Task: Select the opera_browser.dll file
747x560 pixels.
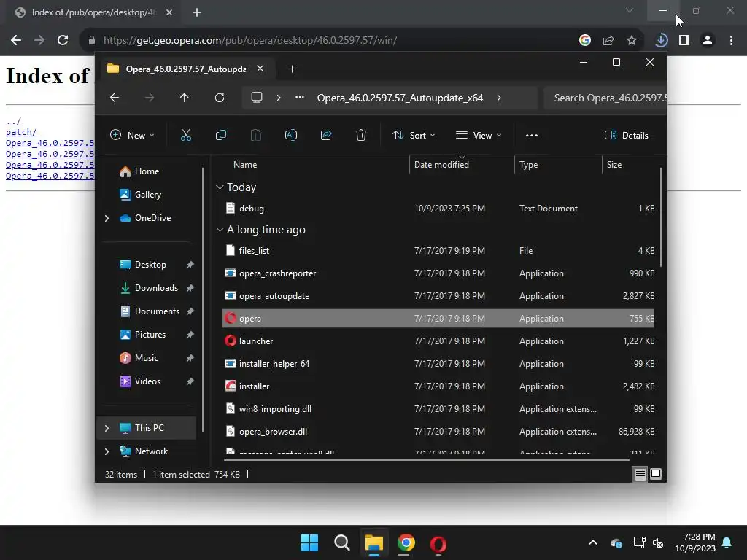Action: click(438, 432)
